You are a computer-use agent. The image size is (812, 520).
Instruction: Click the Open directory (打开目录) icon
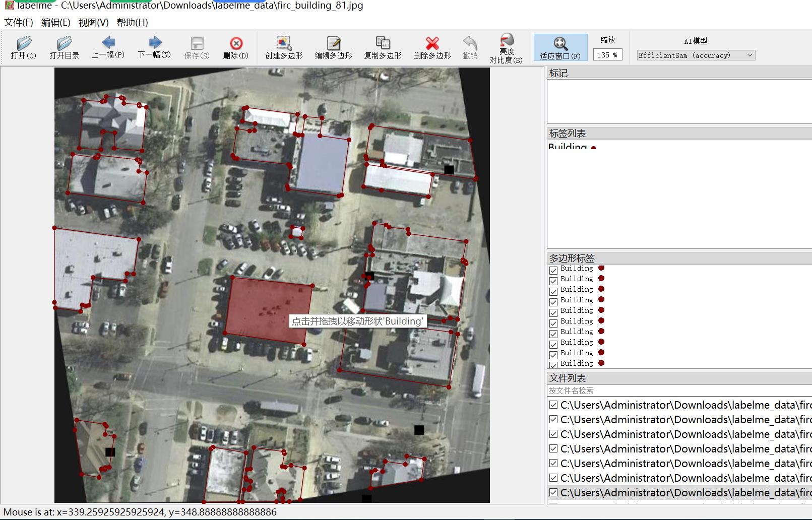coord(64,47)
